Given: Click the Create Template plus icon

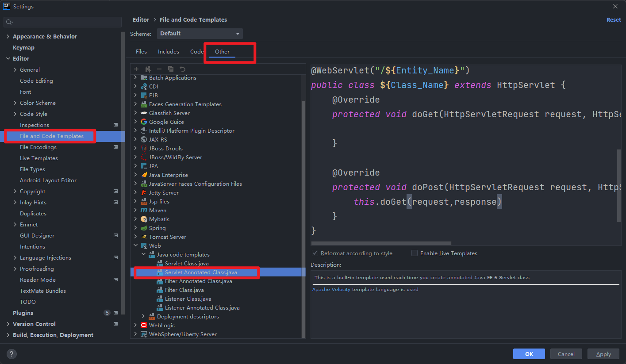Looking at the screenshot, I should 136,69.
